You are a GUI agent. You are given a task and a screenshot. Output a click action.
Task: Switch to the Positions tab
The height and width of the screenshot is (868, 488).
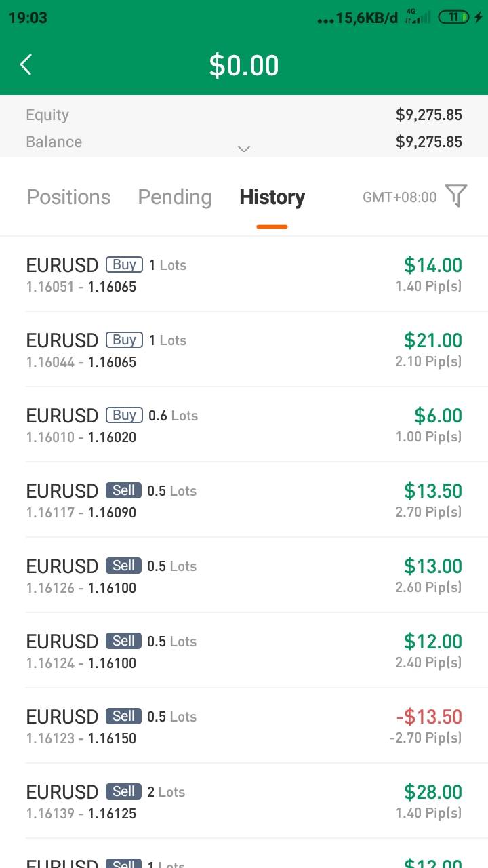coord(68,197)
